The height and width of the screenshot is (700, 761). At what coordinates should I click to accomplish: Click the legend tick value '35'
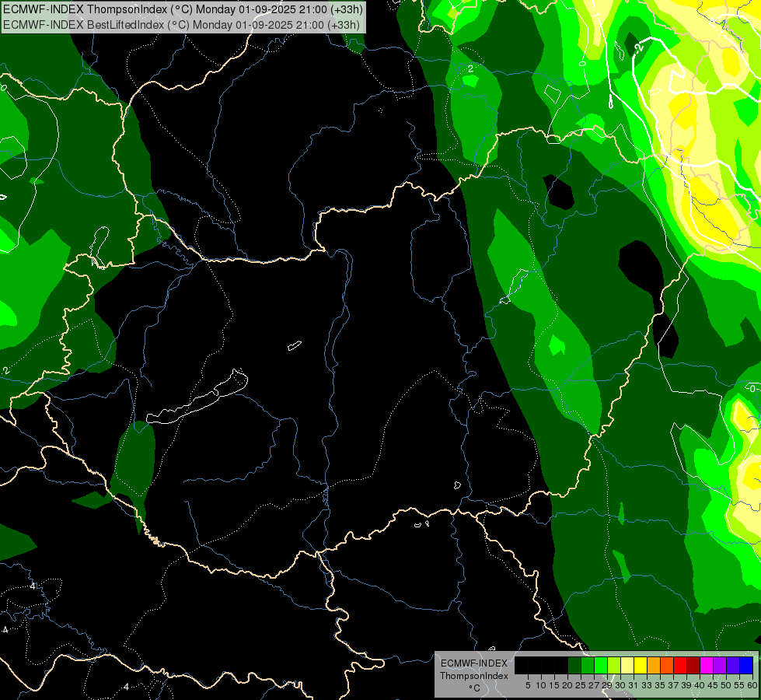tap(660, 685)
